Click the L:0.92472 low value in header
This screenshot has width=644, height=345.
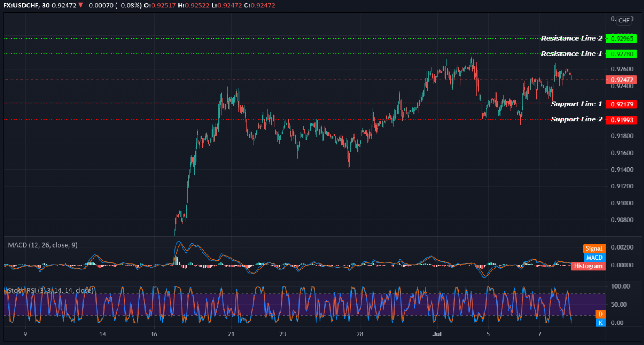[x=227, y=6]
